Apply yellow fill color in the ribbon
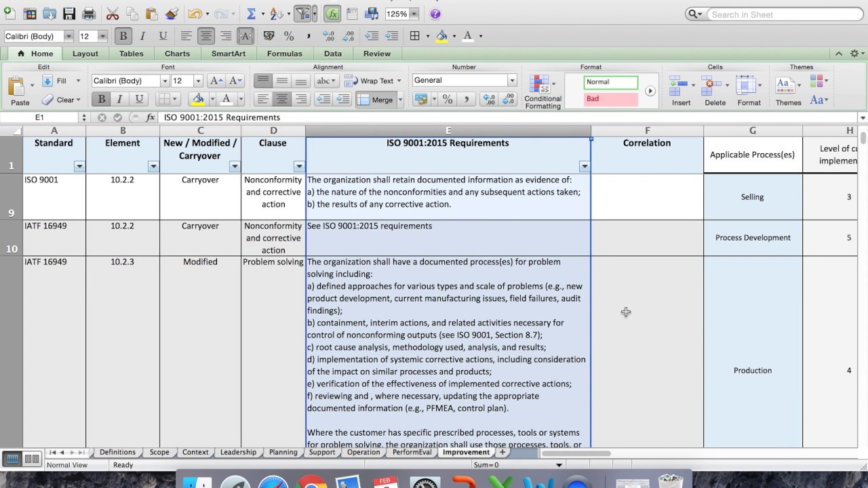The image size is (868, 488). pos(198,99)
